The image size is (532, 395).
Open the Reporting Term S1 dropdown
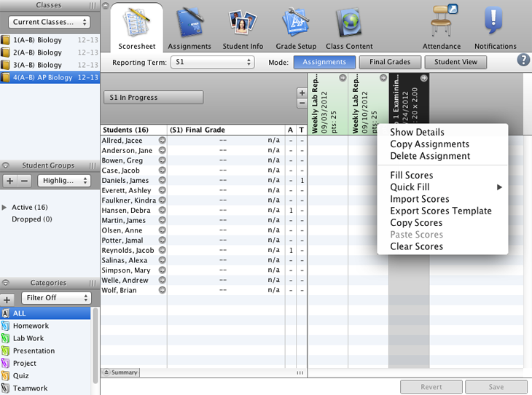(x=212, y=63)
